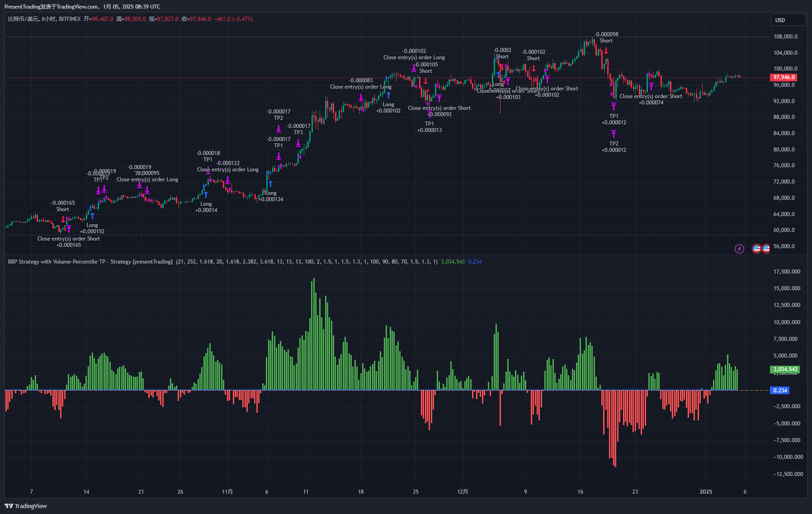
Task: Click the 收=97,946.0 close value
Action: tap(196, 19)
